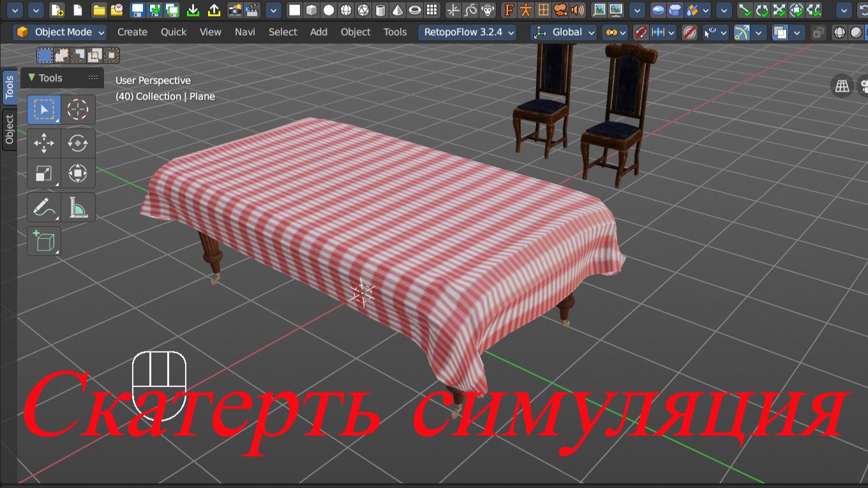Open the Quick menu
The width and height of the screenshot is (868, 488).
(x=174, y=32)
